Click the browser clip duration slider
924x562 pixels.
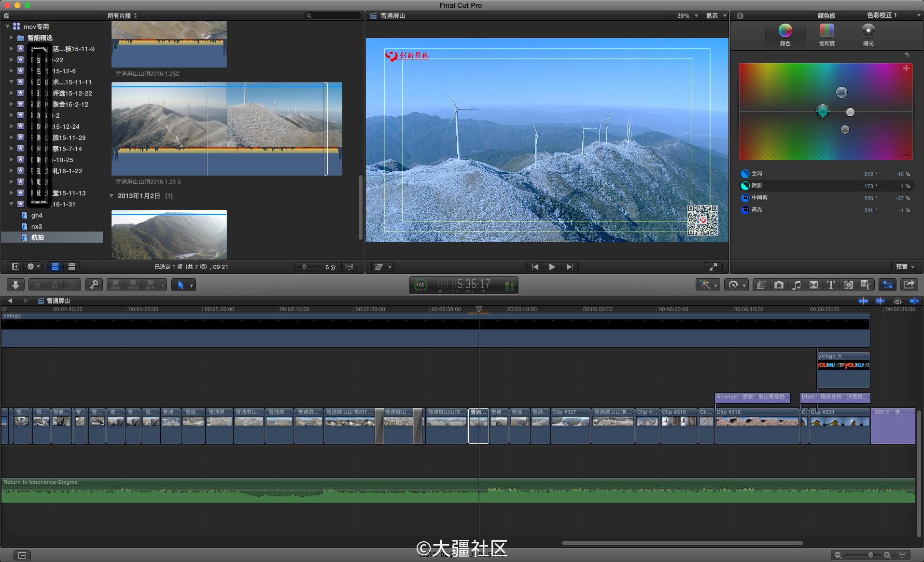pyautogui.click(x=305, y=266)
